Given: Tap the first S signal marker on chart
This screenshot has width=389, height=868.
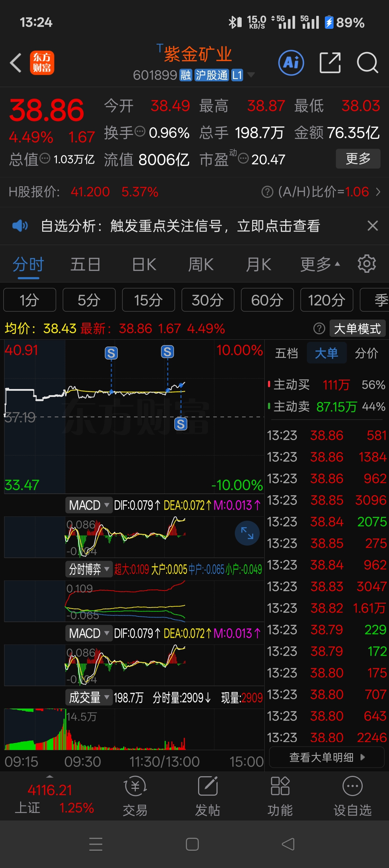Looking at the screenshot, I should 111,353.
